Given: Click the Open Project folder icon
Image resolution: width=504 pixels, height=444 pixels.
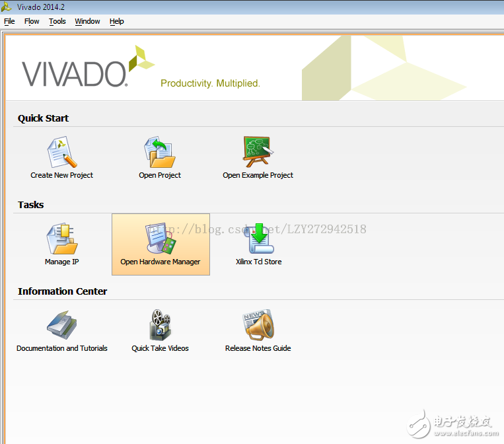Looking at the screenshot, I should click(160, 152).
